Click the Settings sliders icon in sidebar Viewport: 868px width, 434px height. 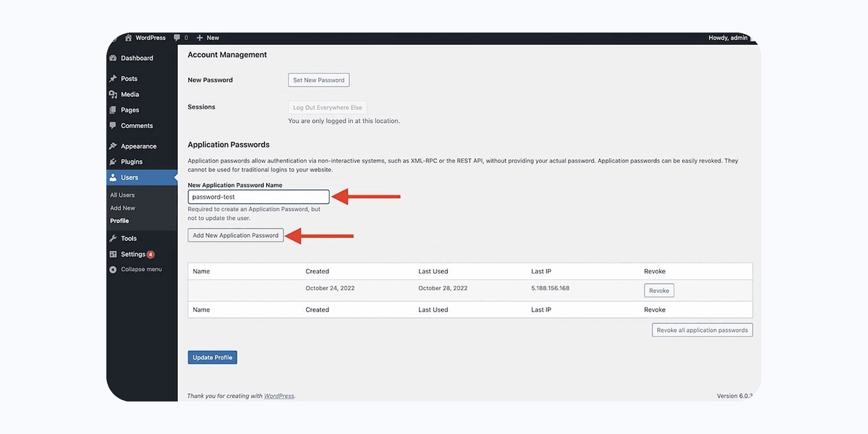[x=113, y=255]
